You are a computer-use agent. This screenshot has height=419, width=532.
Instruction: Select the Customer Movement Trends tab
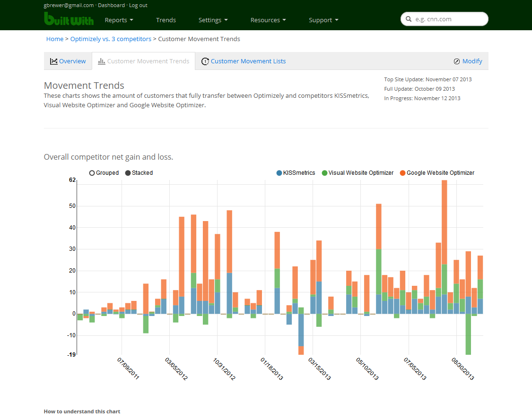143,61
